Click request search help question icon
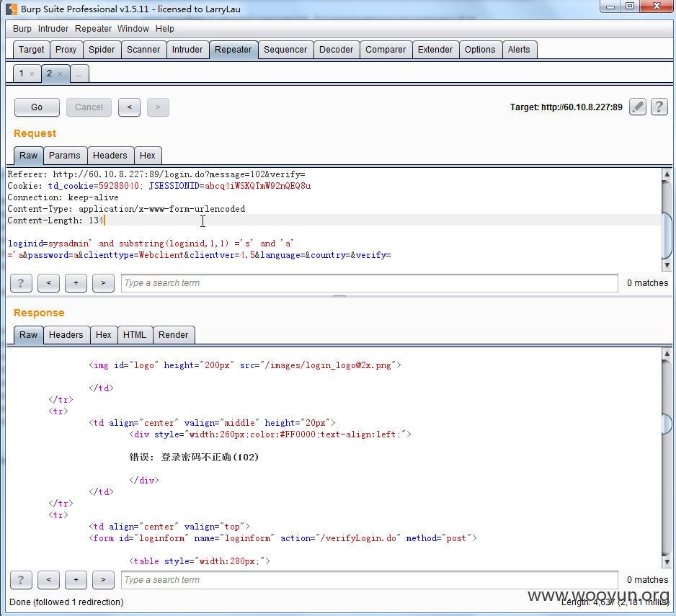Screen dimensions: 676x616 [21, 283]
